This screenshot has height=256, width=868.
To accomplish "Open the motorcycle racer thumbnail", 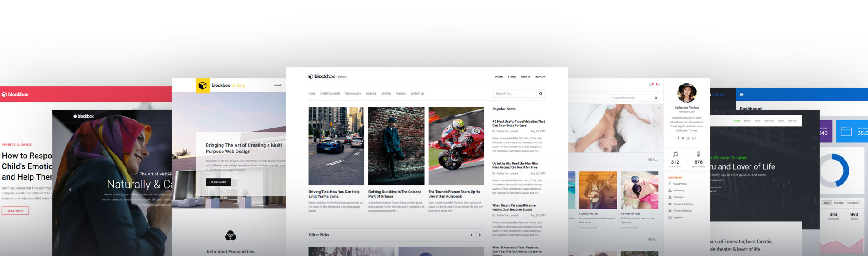I will click(x=456, y=146).
